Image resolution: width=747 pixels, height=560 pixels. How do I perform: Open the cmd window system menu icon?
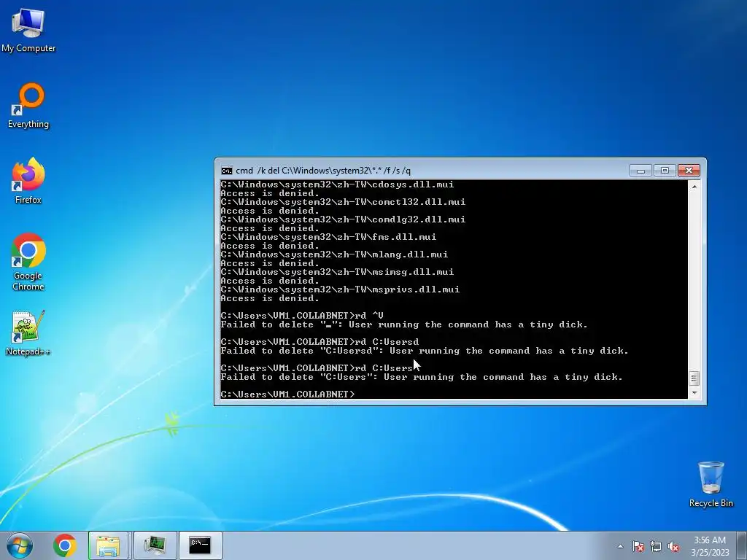[227, 171]
